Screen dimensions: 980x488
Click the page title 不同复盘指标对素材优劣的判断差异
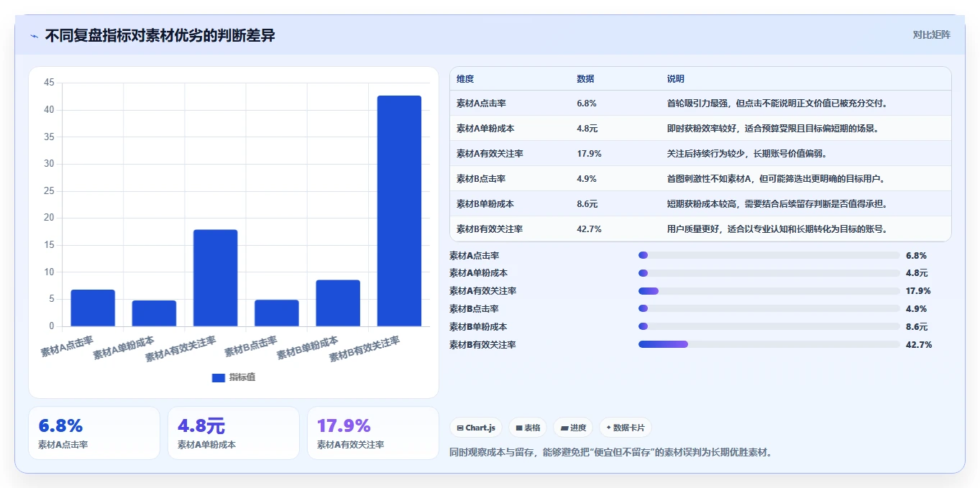click(160, 35)
